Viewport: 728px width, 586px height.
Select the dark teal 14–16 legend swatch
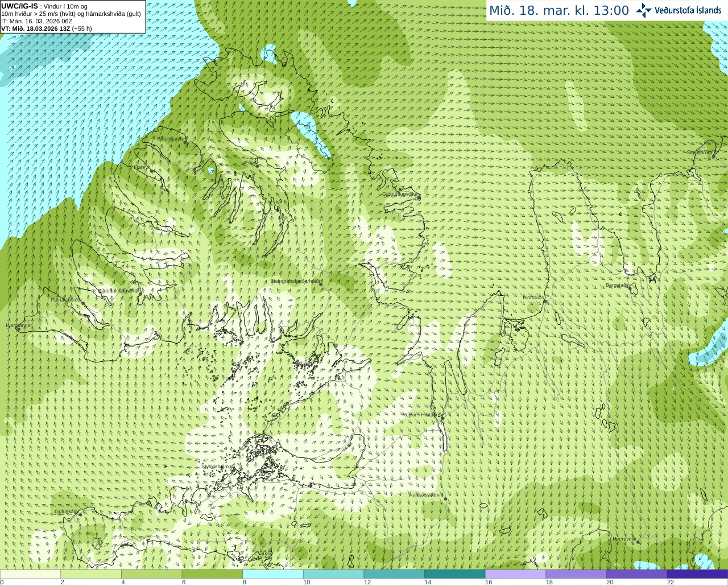click(454, 574)
